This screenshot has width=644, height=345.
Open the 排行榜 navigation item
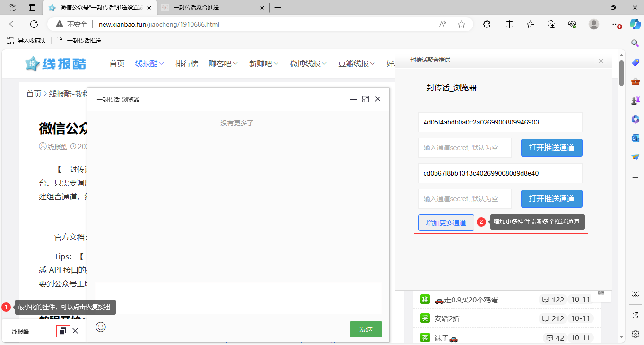click(x=187, y=63)
